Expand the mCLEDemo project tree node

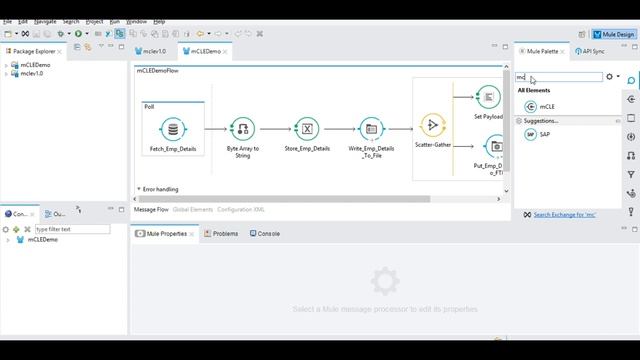pyautogui.click(x=6, y=65)
